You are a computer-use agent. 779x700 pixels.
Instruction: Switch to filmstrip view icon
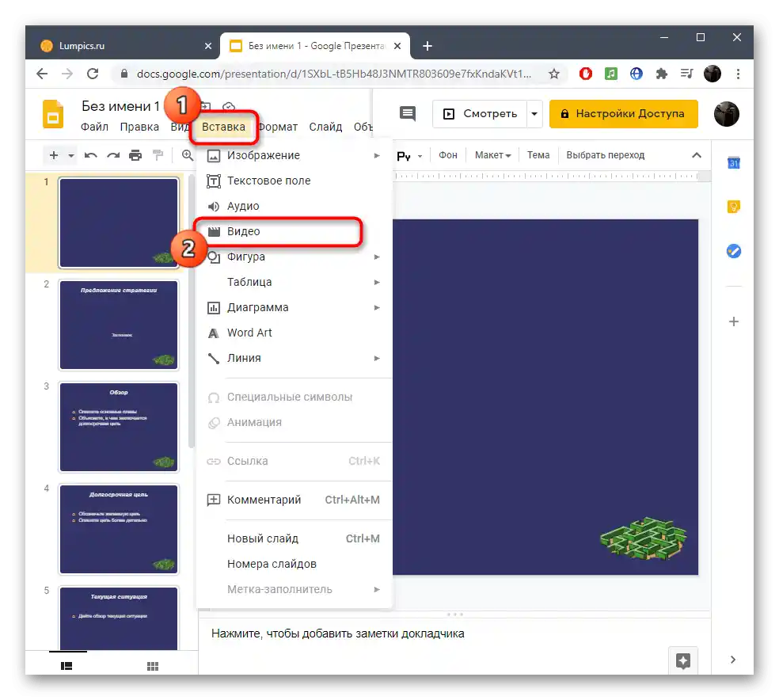(x=66, y=666)
